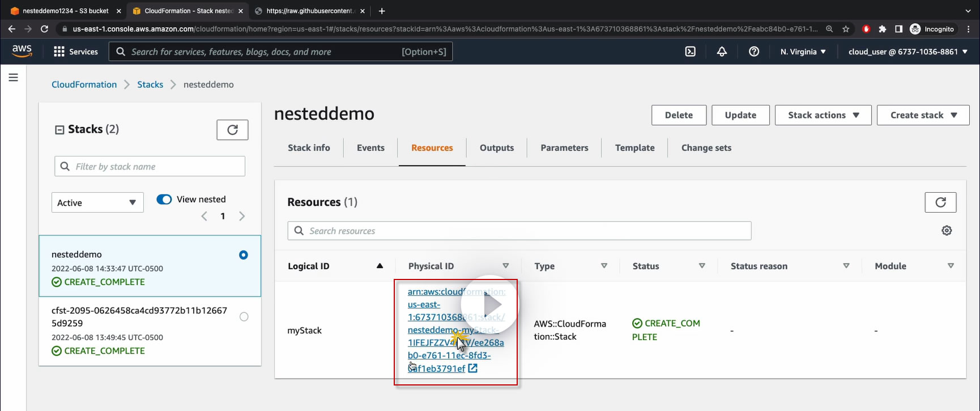Open the Active filter dropdown
980x411 pixels.
[97, 203]
